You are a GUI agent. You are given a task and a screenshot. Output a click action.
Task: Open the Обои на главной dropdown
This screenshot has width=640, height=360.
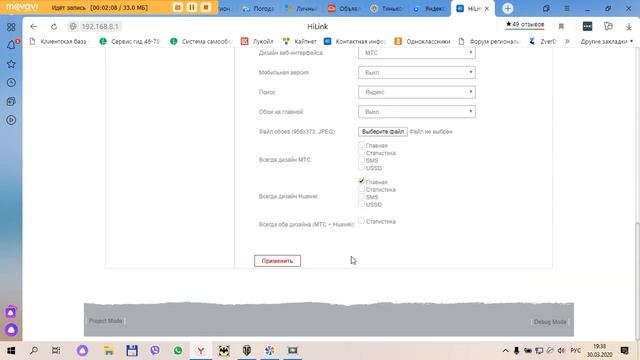[x=417, y=111]
